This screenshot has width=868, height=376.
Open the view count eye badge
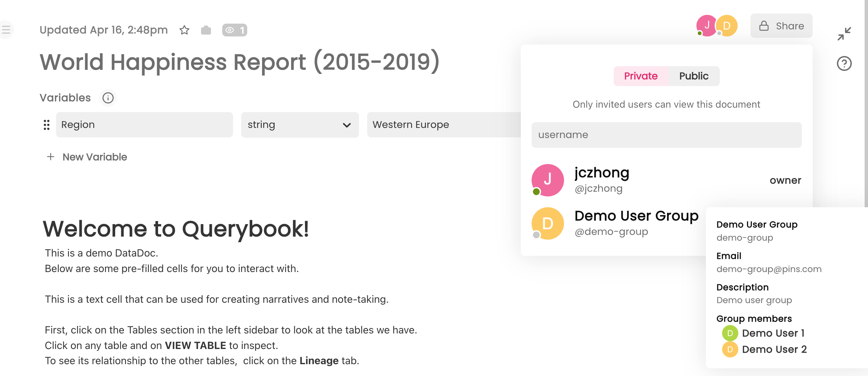pos(235,30)
